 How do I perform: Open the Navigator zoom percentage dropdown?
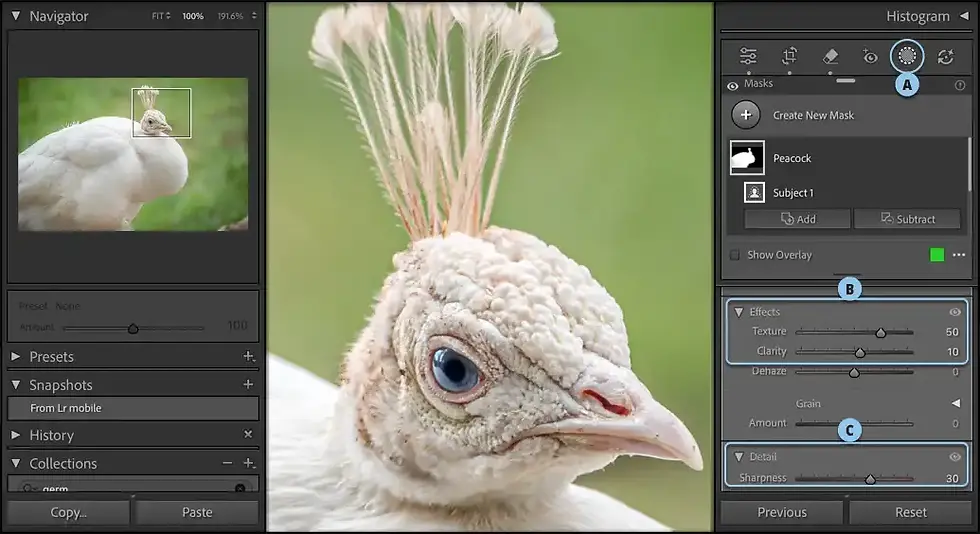[254, 16]
